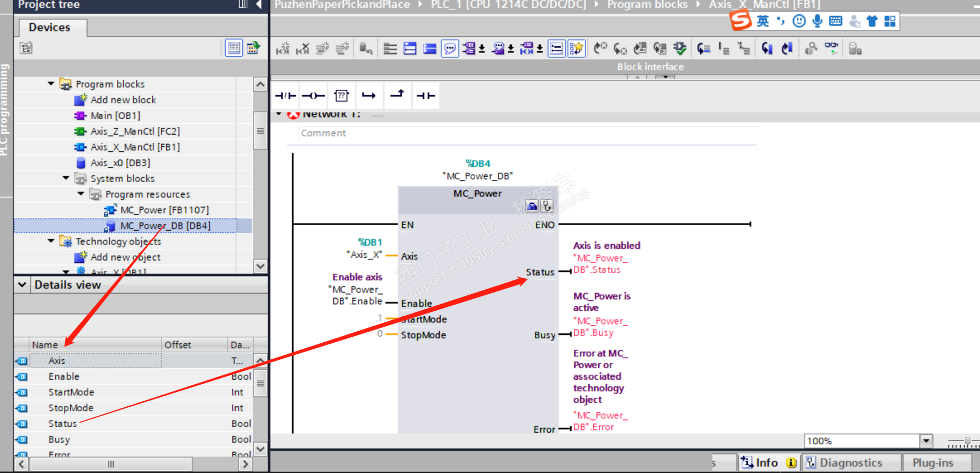Select the StartMode row in Details view
Viewport: 980px width, 473px height.
pyautogui.click(x=134, y=392)
